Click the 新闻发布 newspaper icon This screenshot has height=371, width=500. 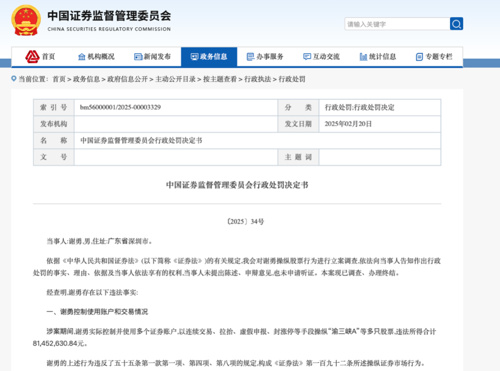[x=138, y=57]
